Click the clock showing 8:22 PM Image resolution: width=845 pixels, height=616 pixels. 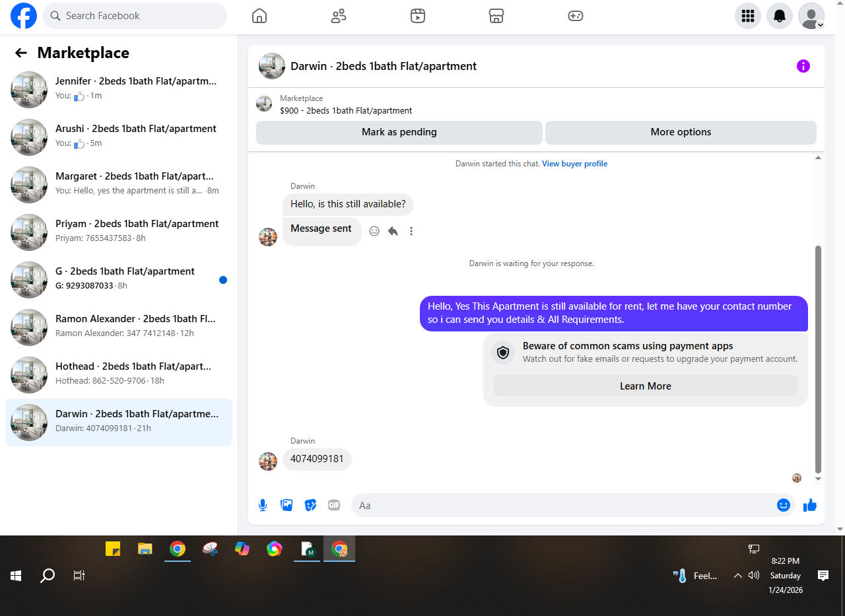pyautogui.click(x=786, y=561)
